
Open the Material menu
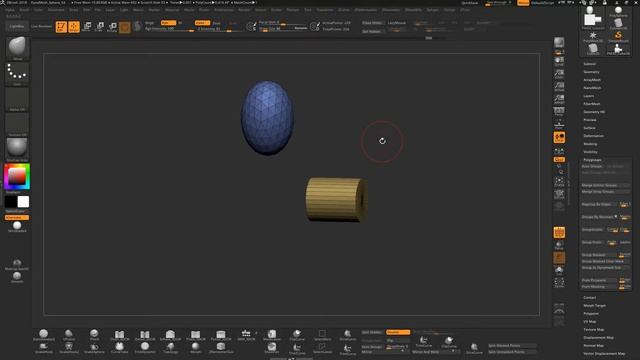click(172, 10)
